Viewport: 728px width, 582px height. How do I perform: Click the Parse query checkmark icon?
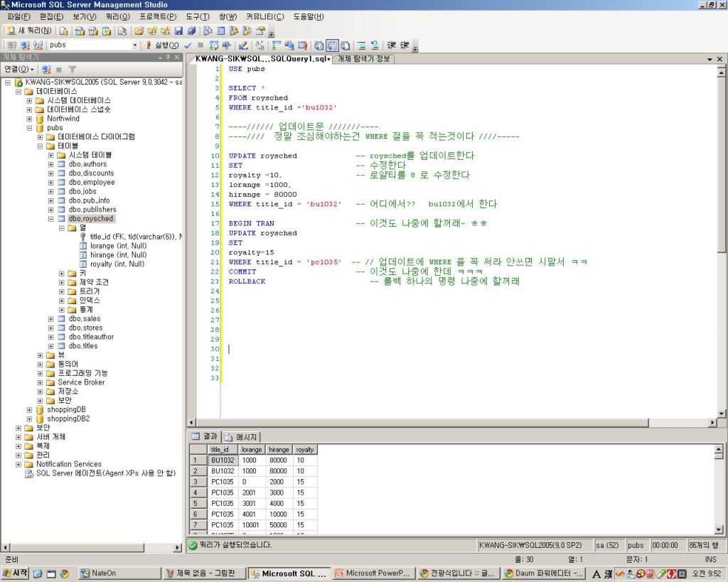pos(188,45)
